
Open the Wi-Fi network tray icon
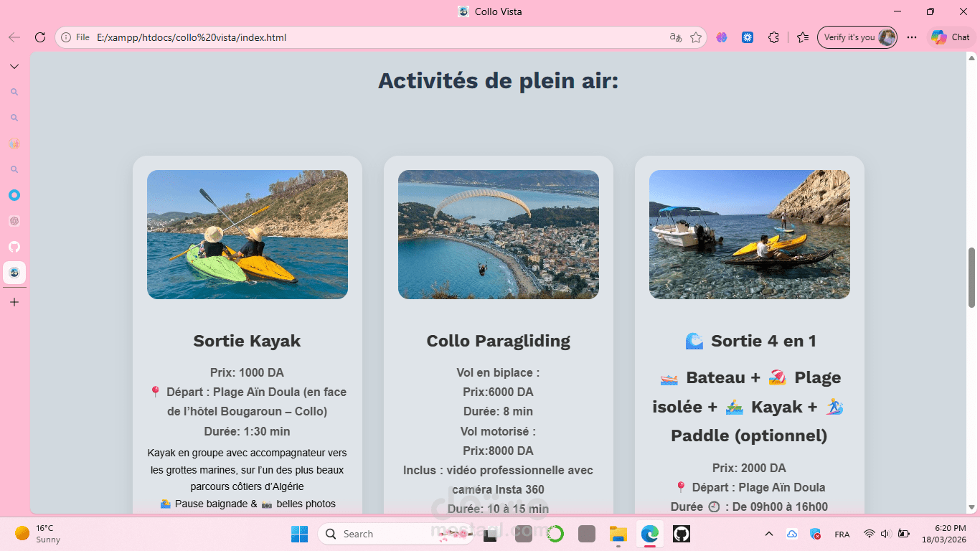point(869,534)
